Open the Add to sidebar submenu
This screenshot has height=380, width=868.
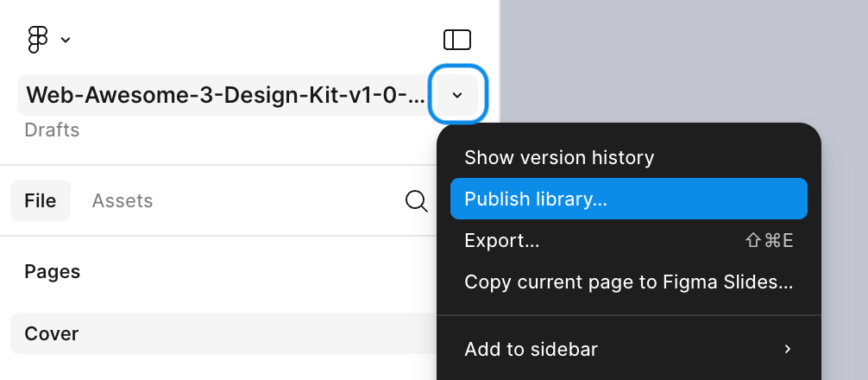coord(531,349)
